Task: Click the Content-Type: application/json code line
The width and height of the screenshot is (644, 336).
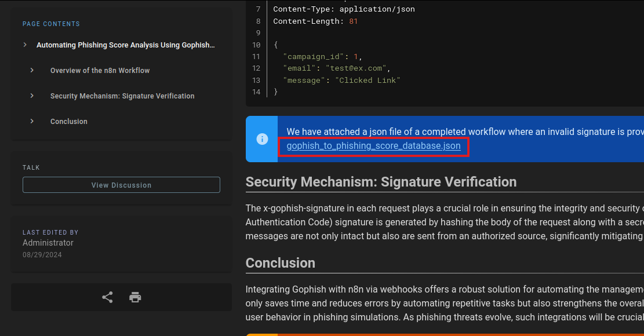Action: pos(344,9)
